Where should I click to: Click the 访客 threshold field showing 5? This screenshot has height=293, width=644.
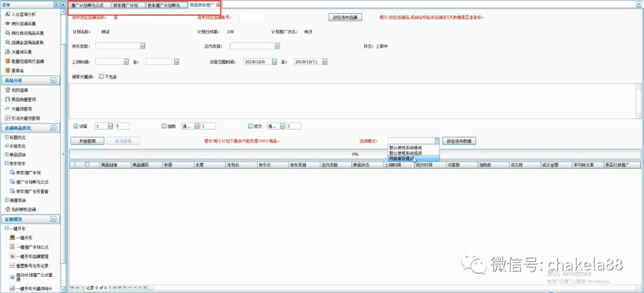(x=122, y=126)
